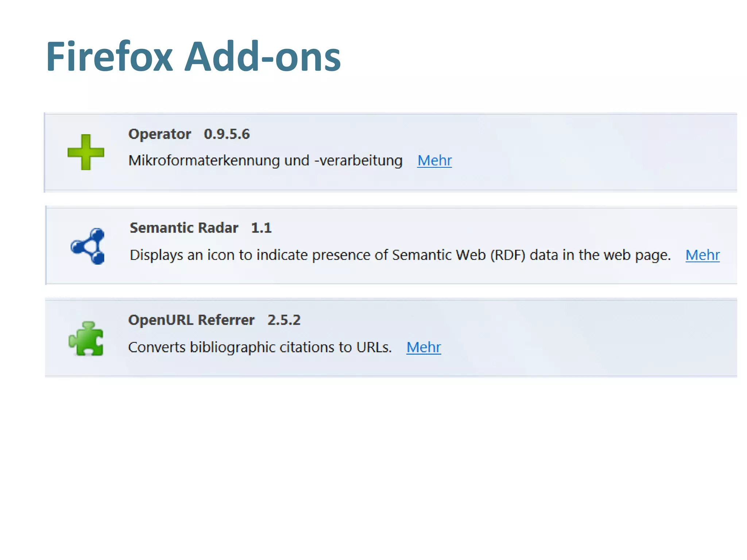Select the OpenURL Referrer add-on title

coord(191,320)
